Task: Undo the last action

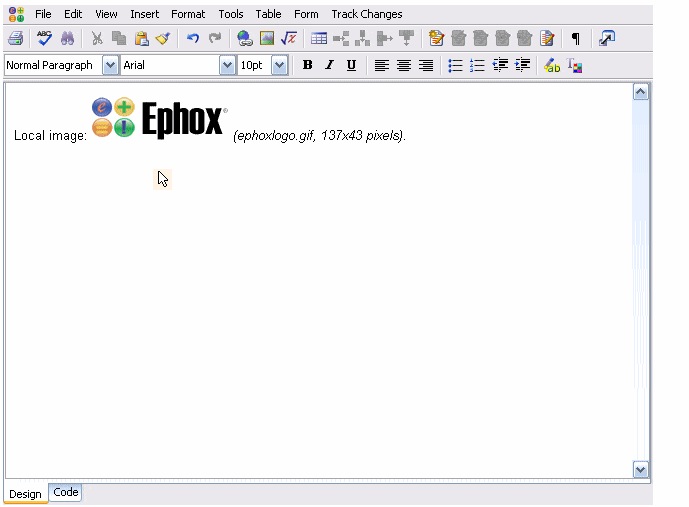Action: click(192, 38)
